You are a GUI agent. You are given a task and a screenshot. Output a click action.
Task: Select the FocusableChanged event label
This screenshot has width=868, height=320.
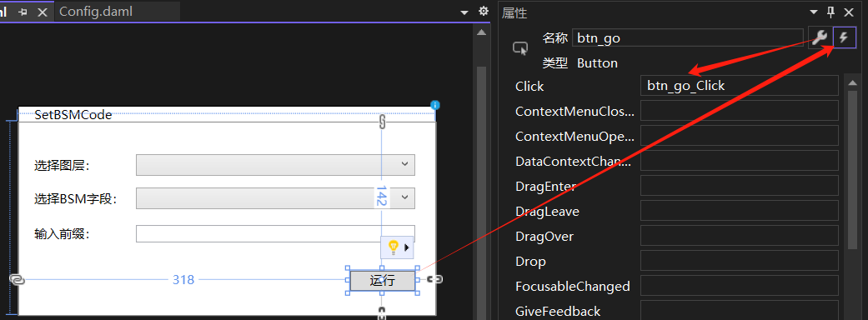pyautogui.click(x=572, y=286)
